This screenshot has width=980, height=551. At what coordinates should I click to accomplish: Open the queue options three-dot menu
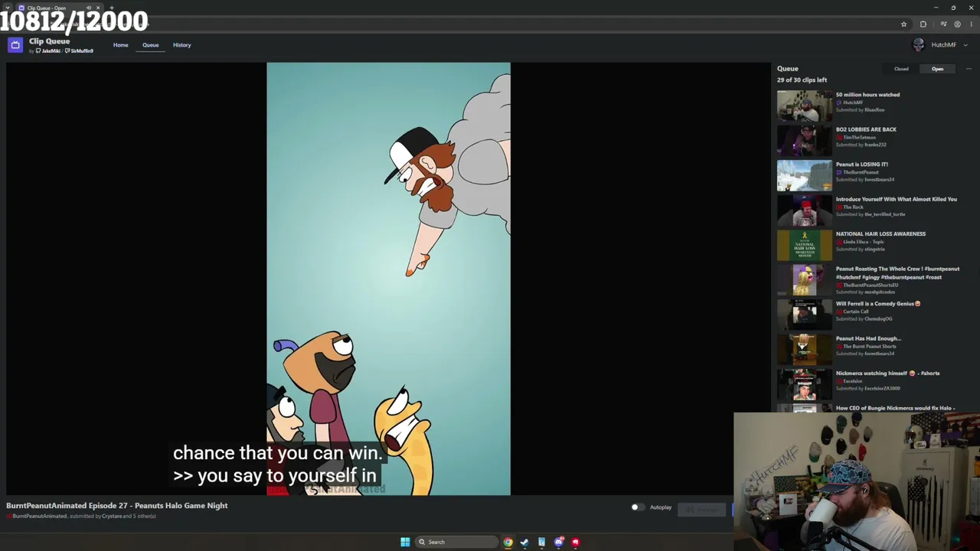point(969,69)
